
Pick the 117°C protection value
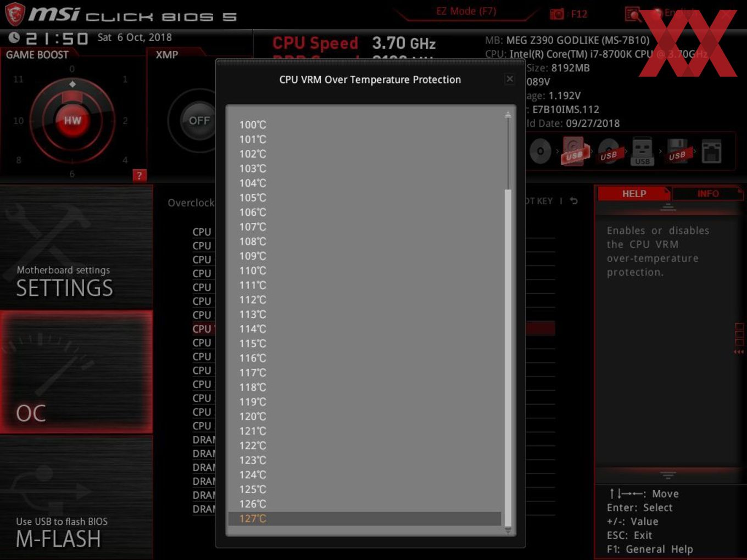pyautogui.click(x=365, y=372)
